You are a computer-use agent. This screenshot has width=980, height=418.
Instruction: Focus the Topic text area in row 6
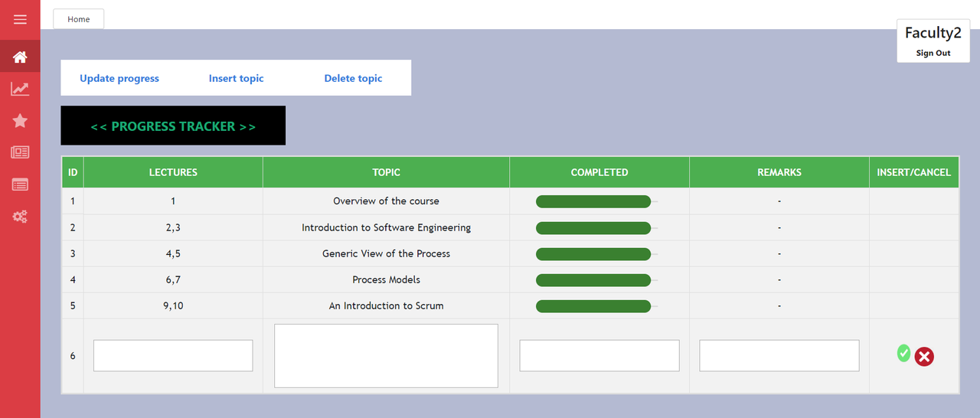(386, 355)
